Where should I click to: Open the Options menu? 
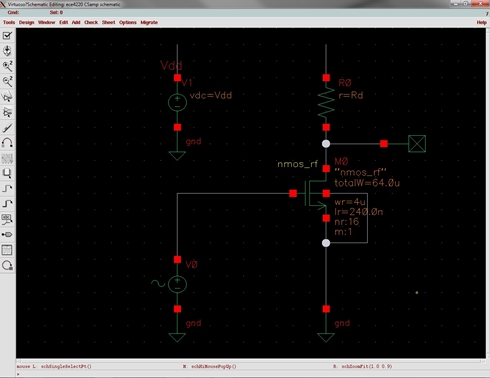(x=128, y=22)
